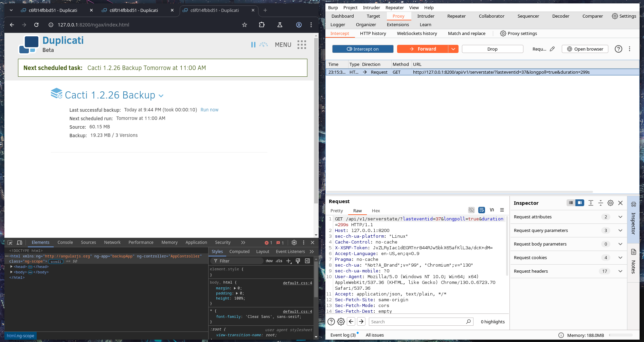Switch to WebSockets history tab
644x342 pixels.
pyautogui.click(x=417, y=33)
